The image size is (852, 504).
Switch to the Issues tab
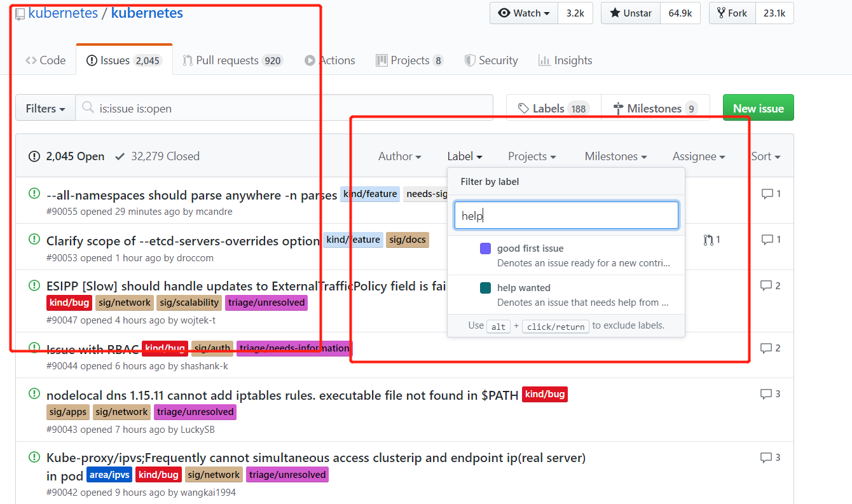point(124,60)
